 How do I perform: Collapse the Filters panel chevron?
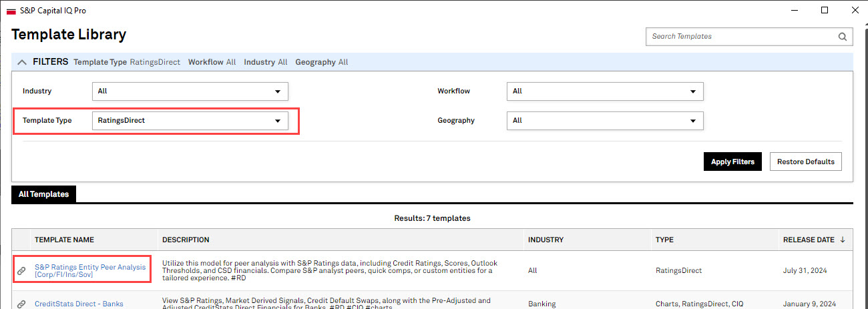[22, 62]
